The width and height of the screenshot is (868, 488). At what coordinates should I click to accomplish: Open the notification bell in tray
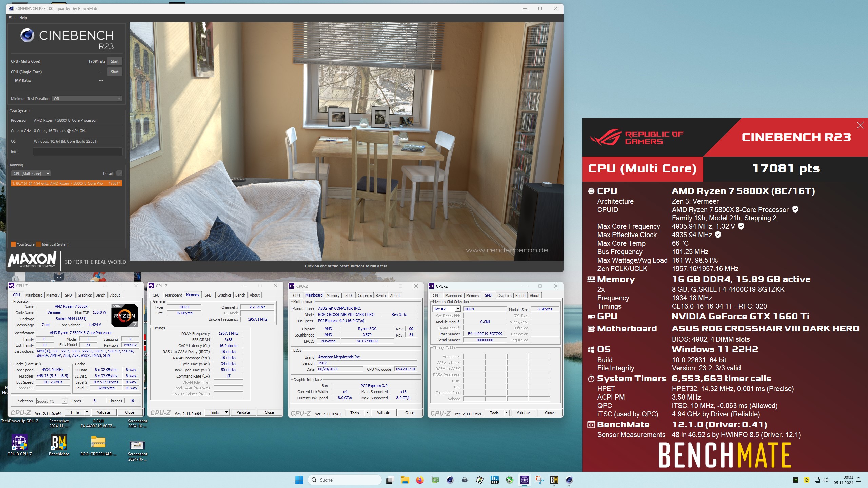859,480
